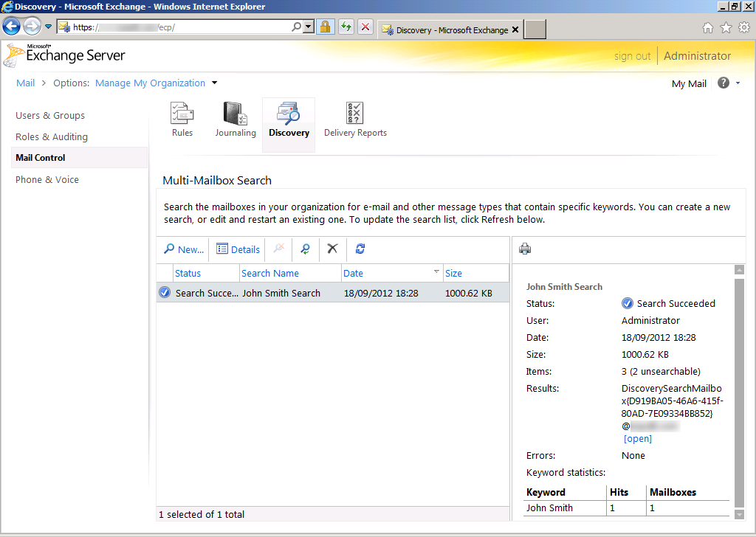756x537 pixels.
Task: Sort list by Size column
Action: (475, 273)
